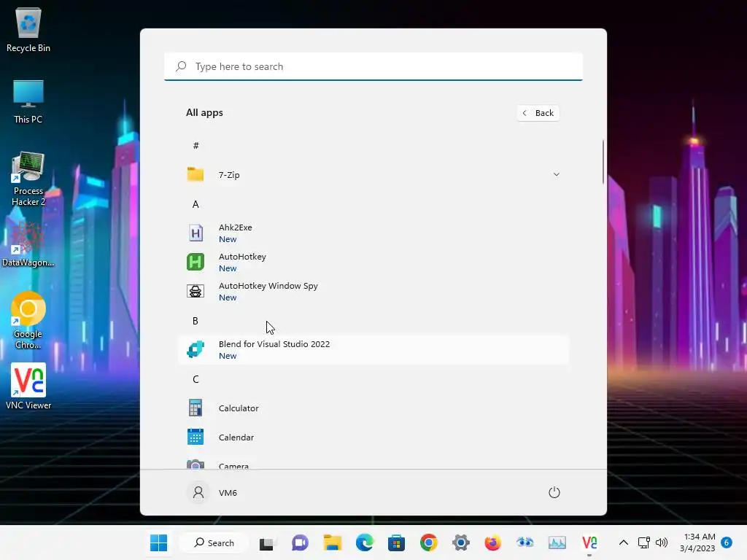Open the notification badge showing 6
This screenshot has width=747, height=560.
click(727, 542)
